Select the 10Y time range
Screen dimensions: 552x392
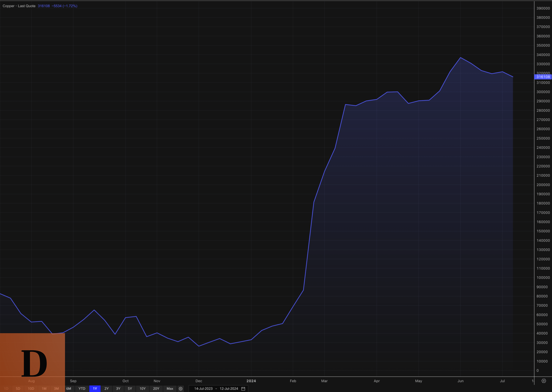(143, 389)
